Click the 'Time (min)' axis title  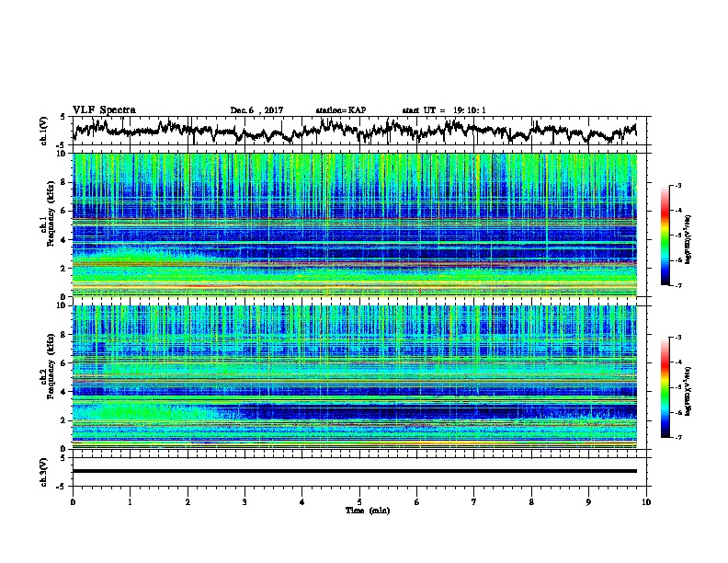click(x=368, y=511)
